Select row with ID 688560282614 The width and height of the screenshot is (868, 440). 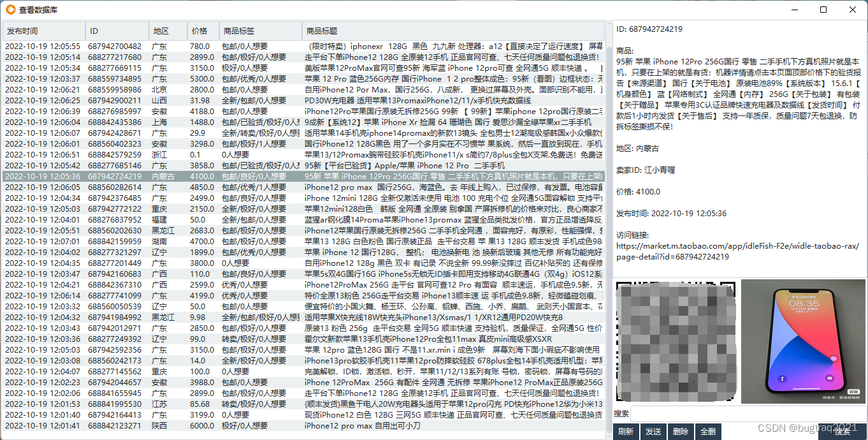[303, 187]
